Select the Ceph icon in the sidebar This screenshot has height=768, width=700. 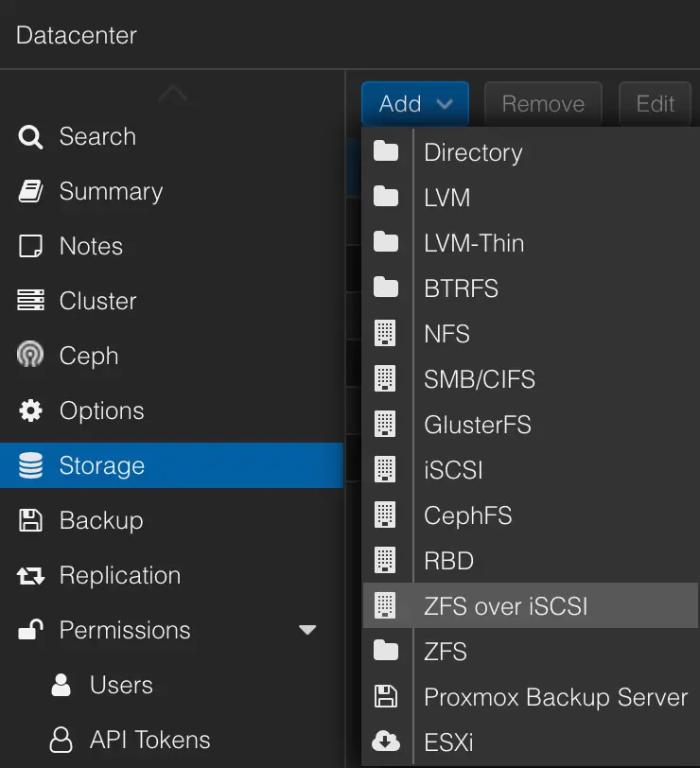(29, 356)
